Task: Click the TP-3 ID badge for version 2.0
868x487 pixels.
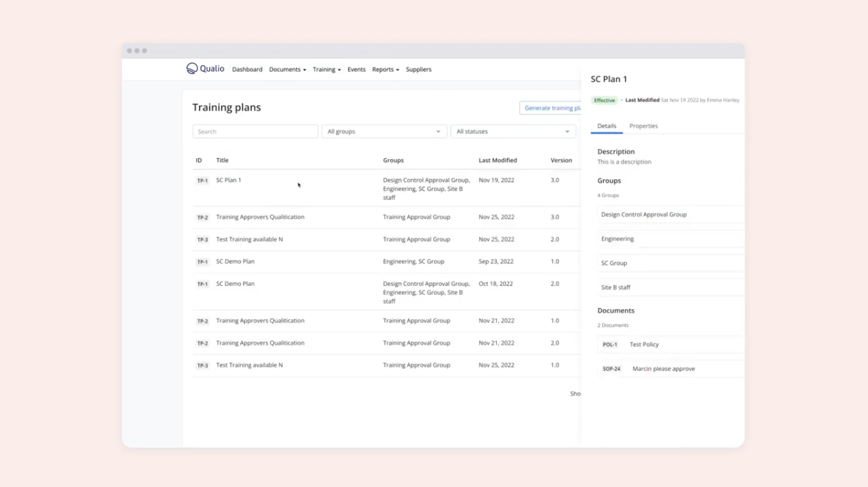Action: (202, 240)
